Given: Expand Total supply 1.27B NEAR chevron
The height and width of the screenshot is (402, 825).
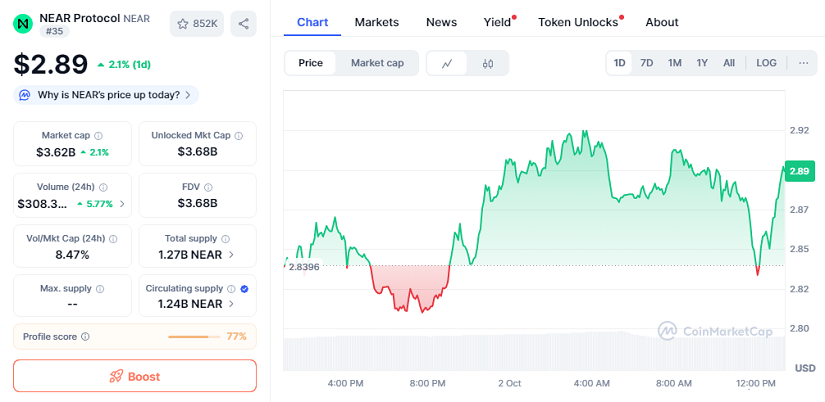Looking at the screenshot, I should [x=232, y=255].
